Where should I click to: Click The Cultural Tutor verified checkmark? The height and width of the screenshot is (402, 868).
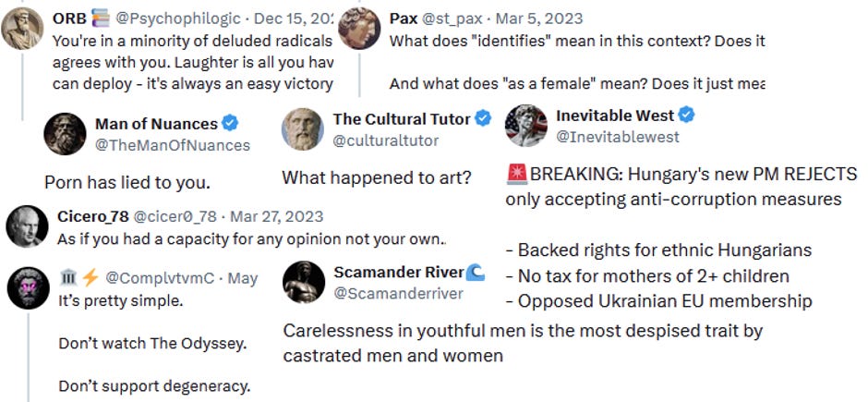pyautogui.click(x=483, y=118)
